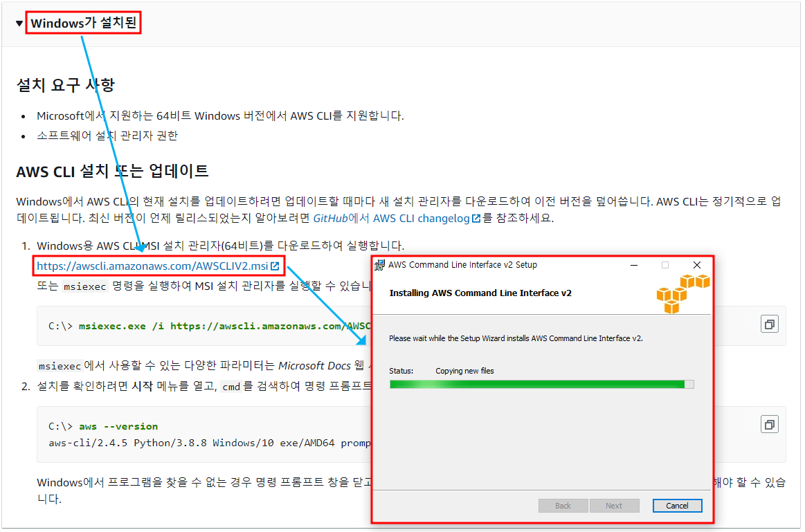
Task: Open the AWSCLIV2.msi download link
Action: [x=152, y=266]
